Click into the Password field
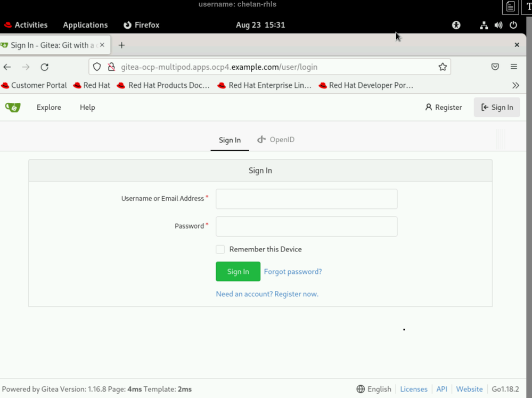Viewport: 532px width, 398px height. pos(306,226)
